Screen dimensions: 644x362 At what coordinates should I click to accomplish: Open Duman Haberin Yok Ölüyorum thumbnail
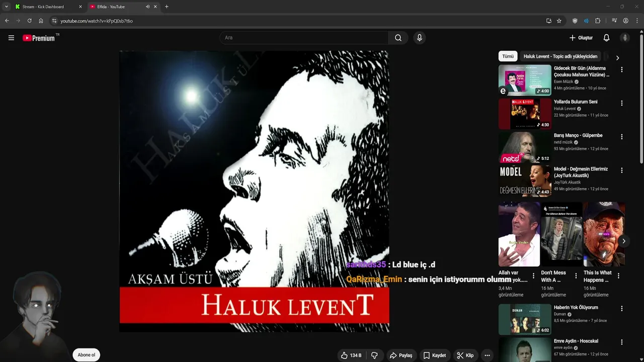click(x=525, y=319)
